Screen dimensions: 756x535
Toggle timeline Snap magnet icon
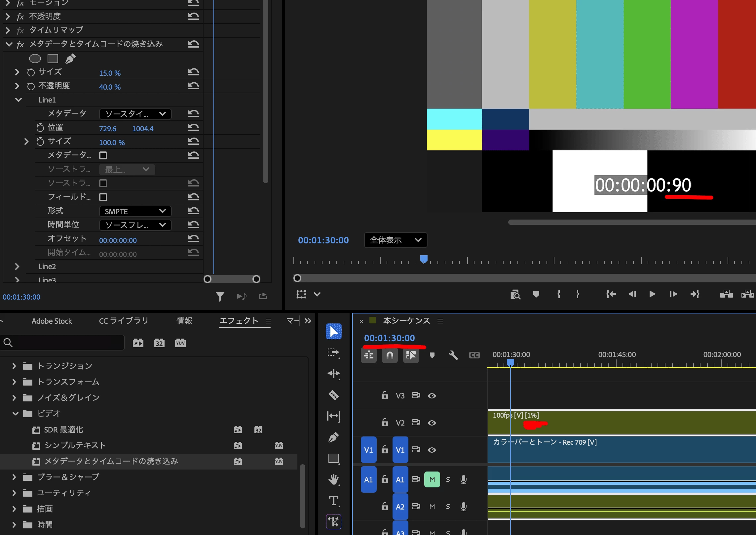click(390, 355)
